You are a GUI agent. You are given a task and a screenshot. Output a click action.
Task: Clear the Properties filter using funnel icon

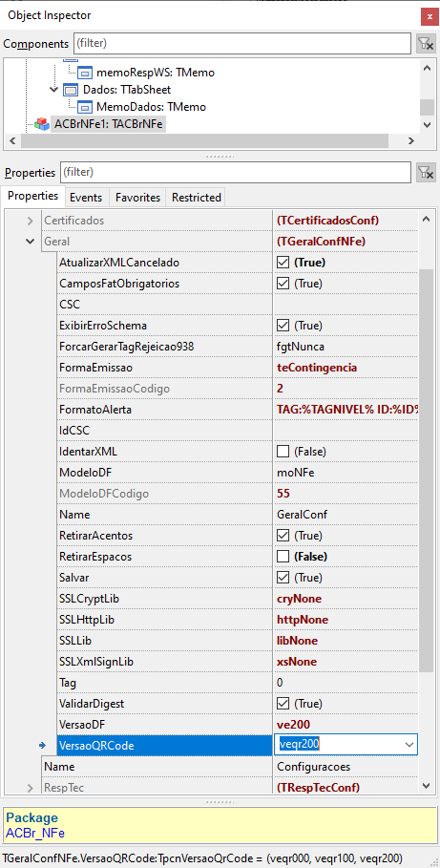tap(426, 172)
